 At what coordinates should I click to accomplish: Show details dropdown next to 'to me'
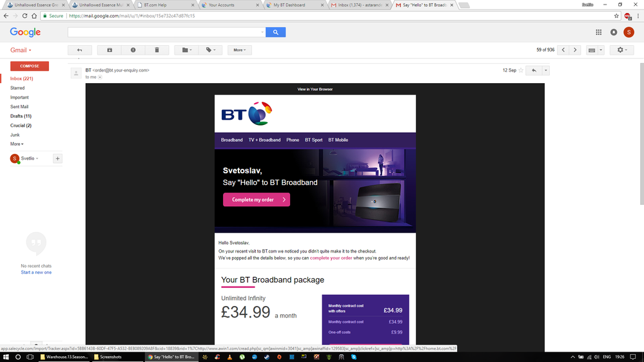coord(100,77)
